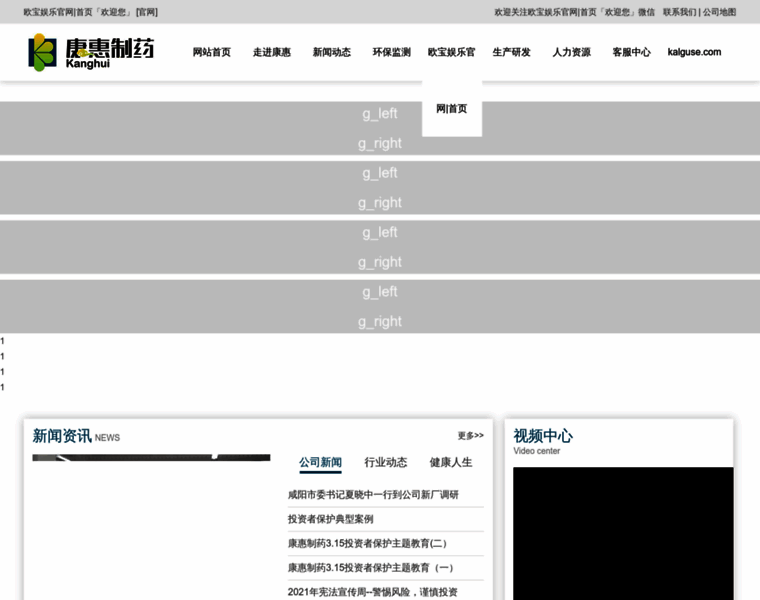760x600 pixels.
Task: Open the 生产研发 menu item
Action: pyautogui.click(x=511, y=52)
